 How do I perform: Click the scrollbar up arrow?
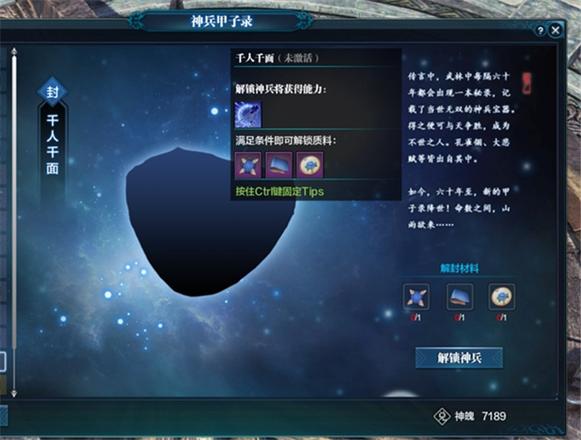14,52
